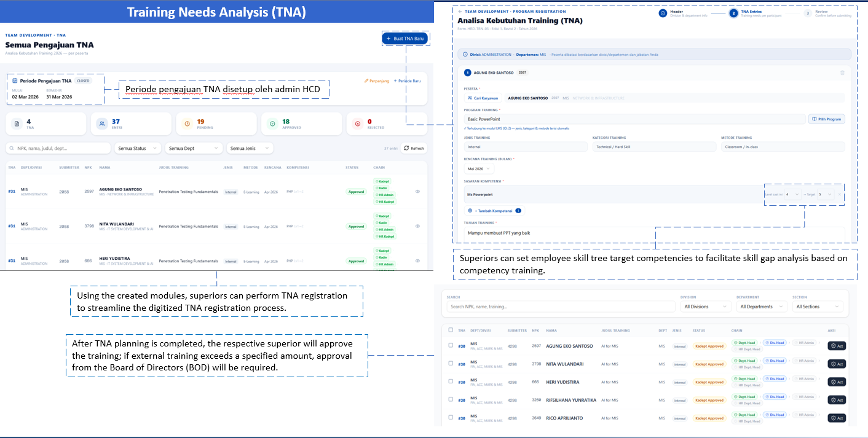Click the red Rejected count icon
Viewport: 868px width, 438px height.
pyautogui.click(x=357, y=123)
